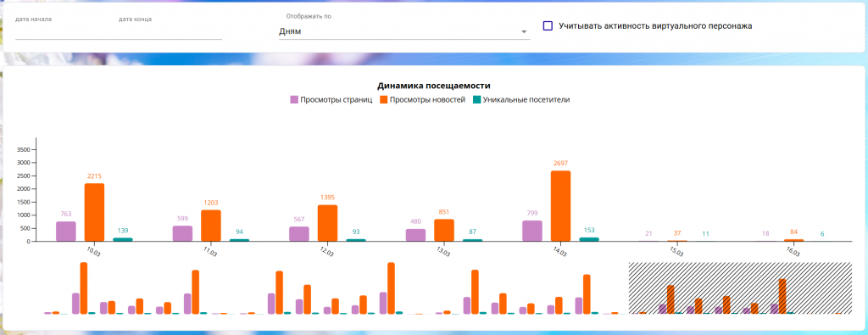The height and width of the screenshot is (335, 868).
Task: Click the teal bar labeled 153
Action: (x=589, y=239)
